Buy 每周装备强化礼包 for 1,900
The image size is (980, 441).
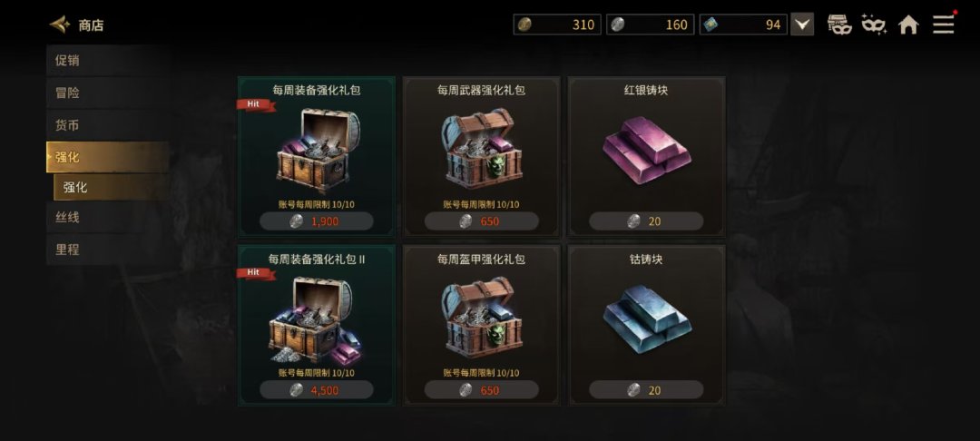pos(317,221)
